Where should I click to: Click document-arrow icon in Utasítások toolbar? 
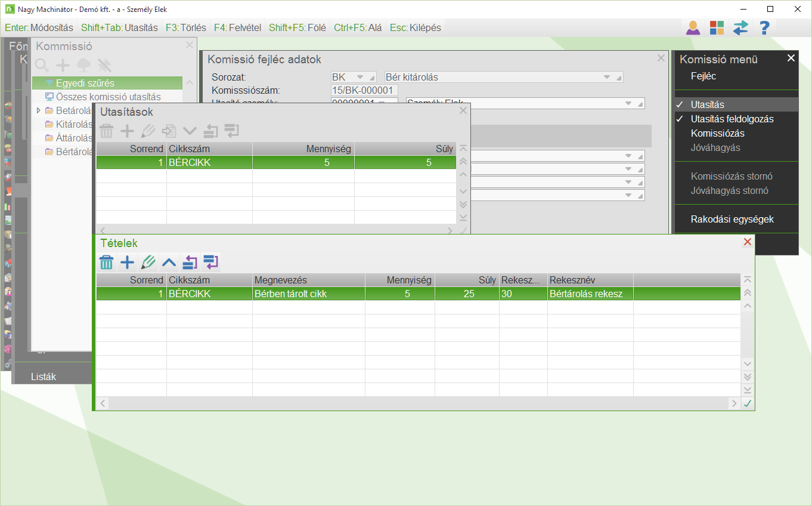tap(169, 131)
